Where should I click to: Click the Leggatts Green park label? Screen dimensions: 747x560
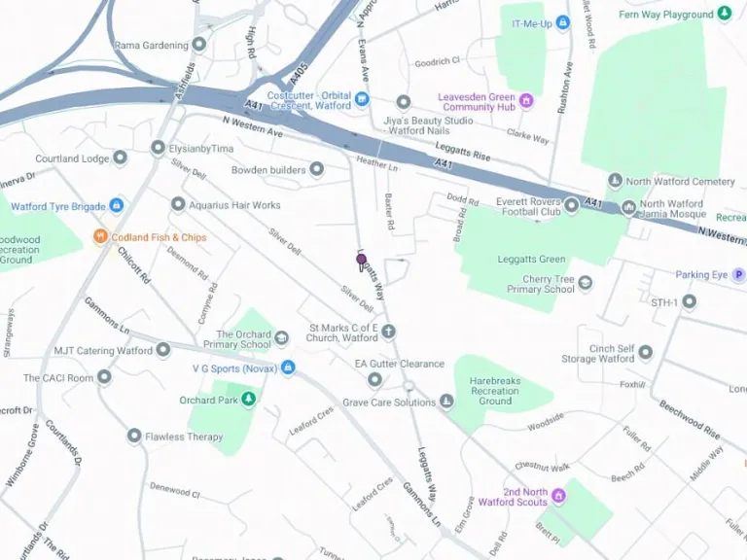point(531,259)
